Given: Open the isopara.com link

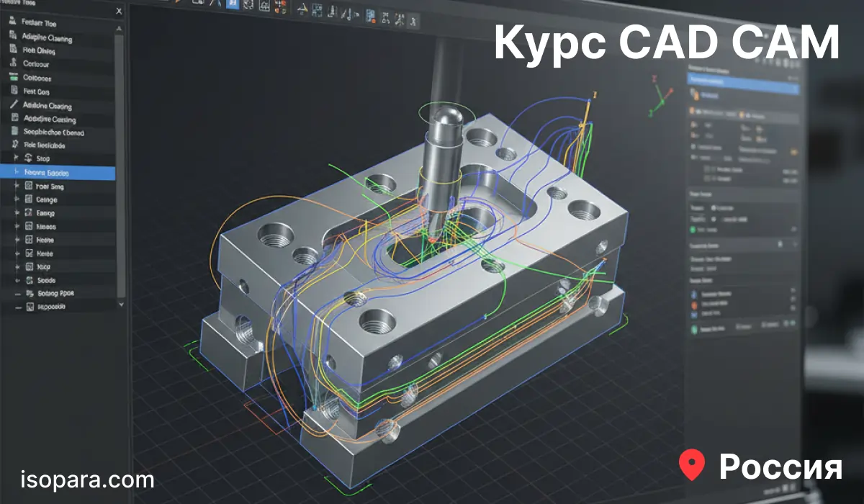Looking at the screenshot, I should tap(88, 480).
